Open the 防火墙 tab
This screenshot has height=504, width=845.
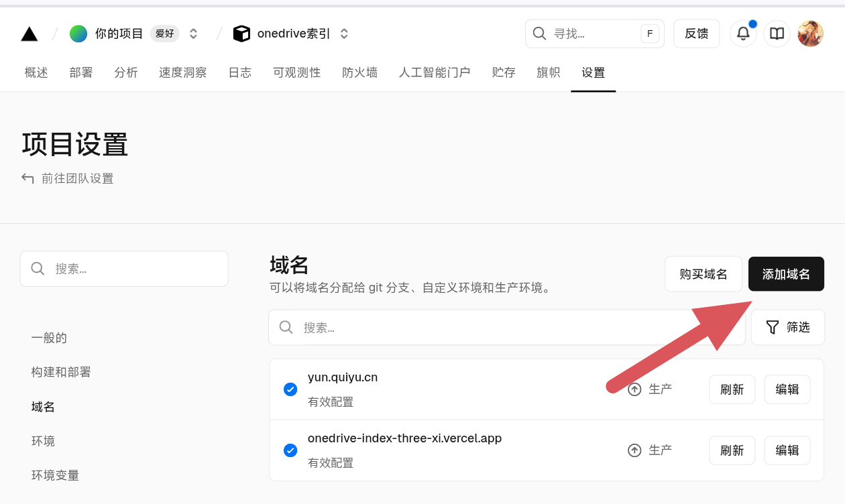[359, 72]
